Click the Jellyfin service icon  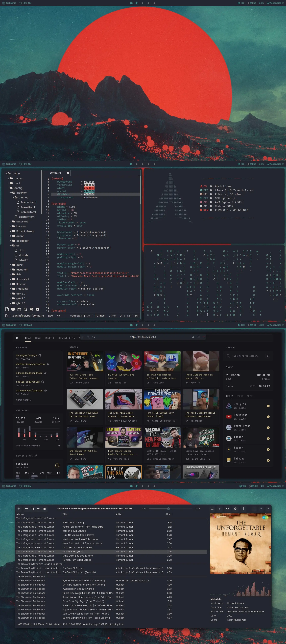(229, 406)
